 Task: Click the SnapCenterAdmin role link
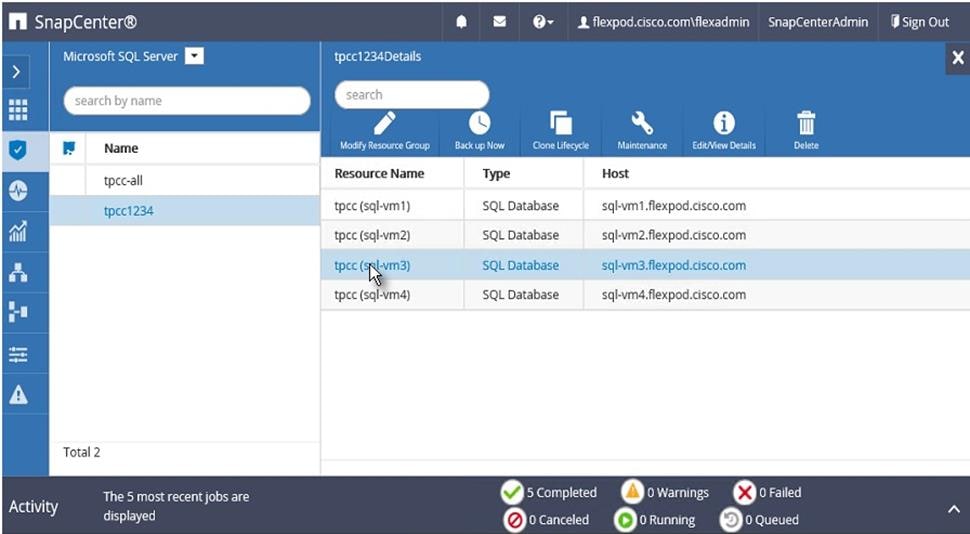[x=818, y=22]
